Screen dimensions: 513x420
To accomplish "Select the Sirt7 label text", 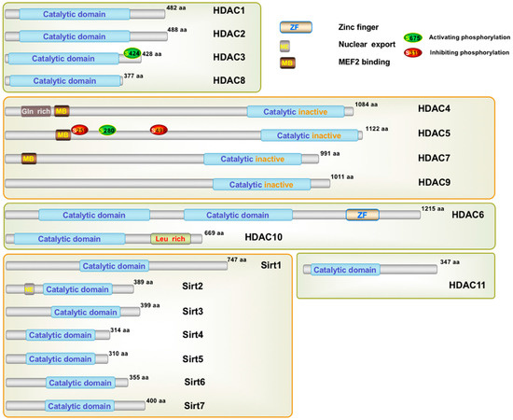I will pos(194,406).
